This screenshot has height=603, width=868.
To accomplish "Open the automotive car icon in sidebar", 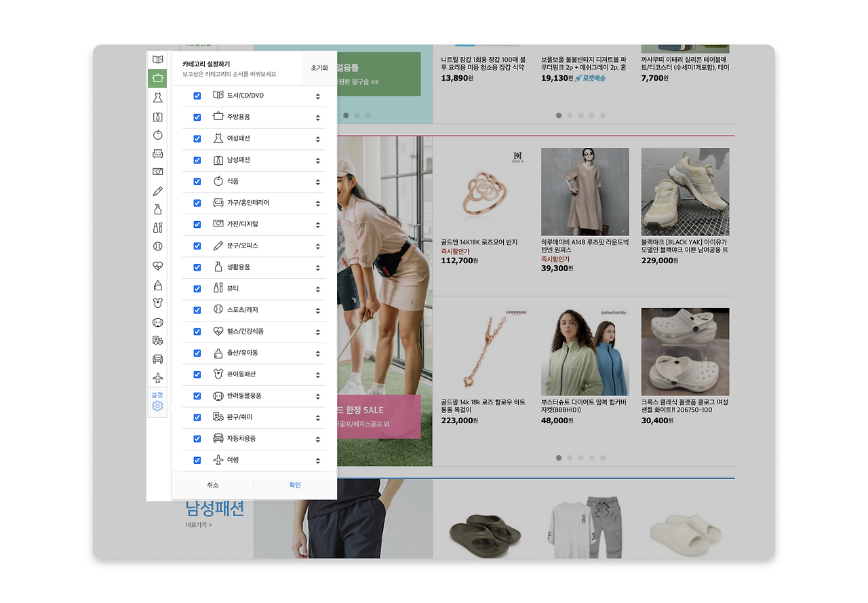I will (157, 359).
